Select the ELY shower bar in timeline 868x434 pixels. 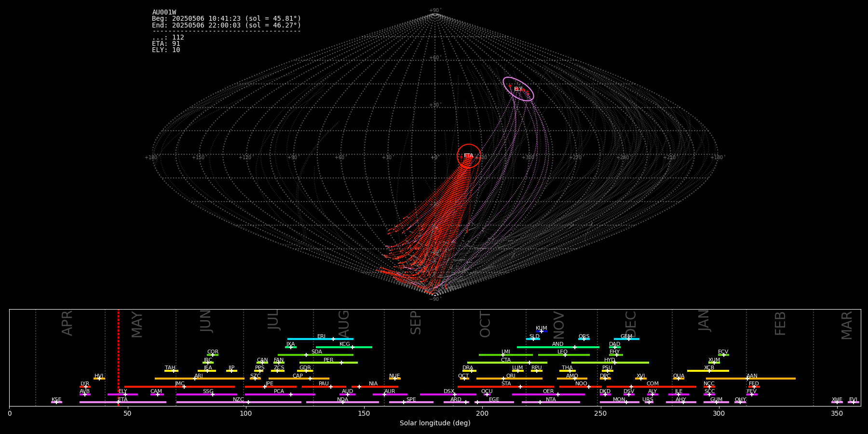click(x=122, y=394)
